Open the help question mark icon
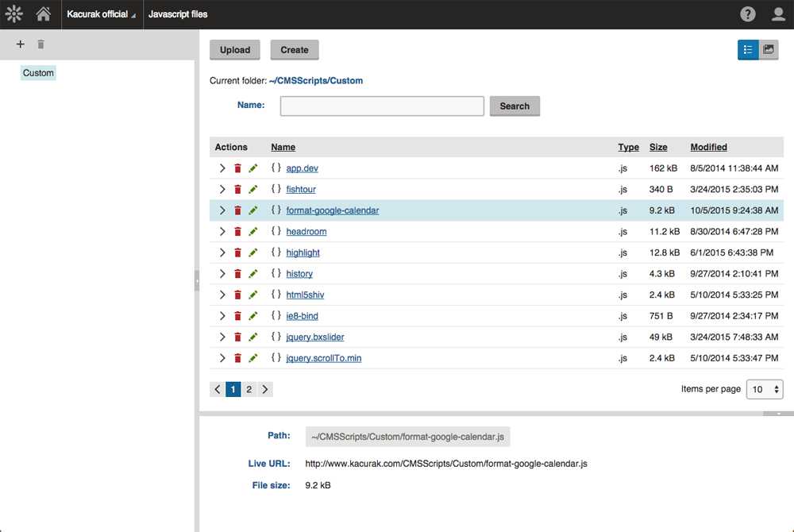 click(x=748, y=14)
